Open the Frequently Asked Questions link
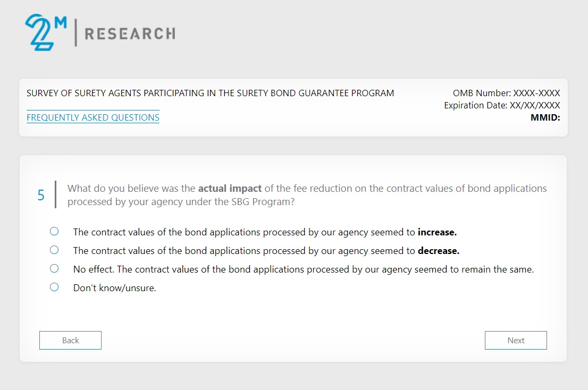The height and width of the screenshot is (390, 588). click(93, 117)
